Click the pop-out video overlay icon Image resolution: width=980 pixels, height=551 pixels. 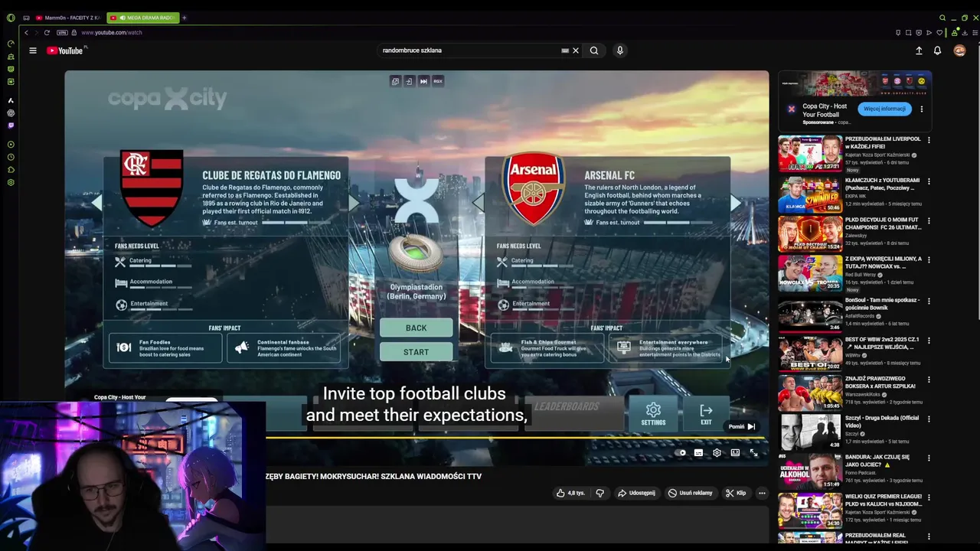[395, 81]
